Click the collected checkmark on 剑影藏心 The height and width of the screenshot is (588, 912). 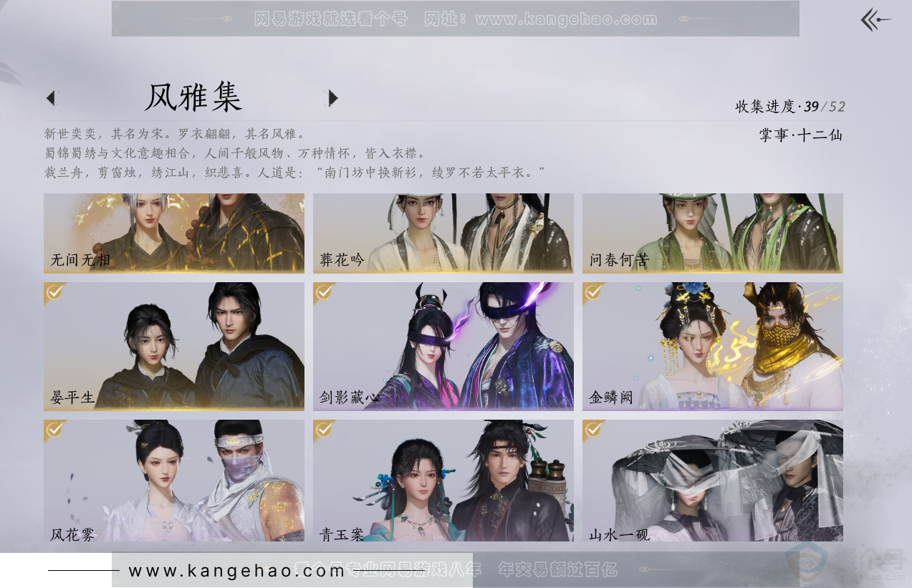tap(324, 292)
